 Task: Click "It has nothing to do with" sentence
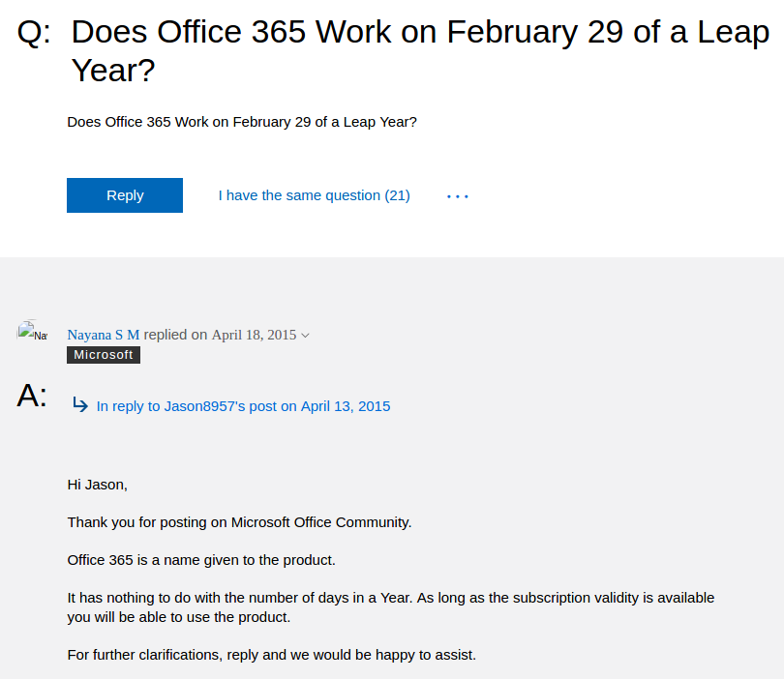point(240,598)
